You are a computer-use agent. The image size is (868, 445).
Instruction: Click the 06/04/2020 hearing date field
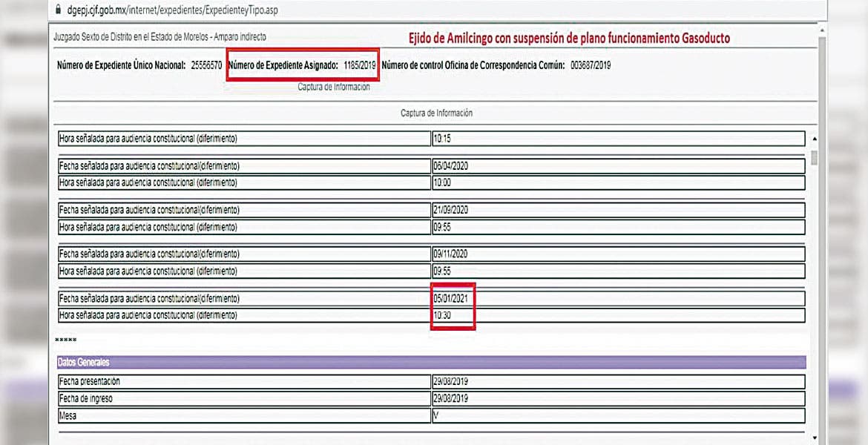pyautogui.click(x=618, y=165)
